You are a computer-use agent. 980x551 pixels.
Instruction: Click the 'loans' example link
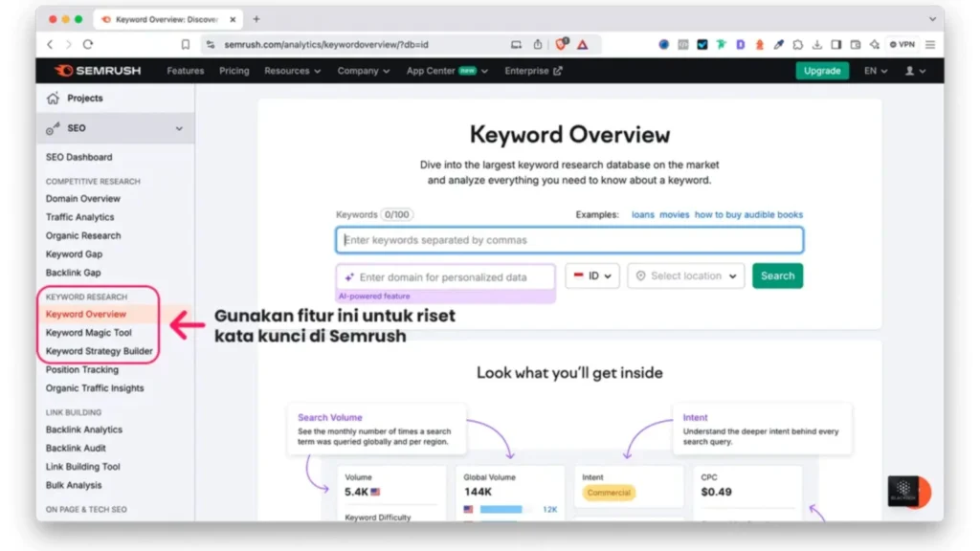[642, 214]
